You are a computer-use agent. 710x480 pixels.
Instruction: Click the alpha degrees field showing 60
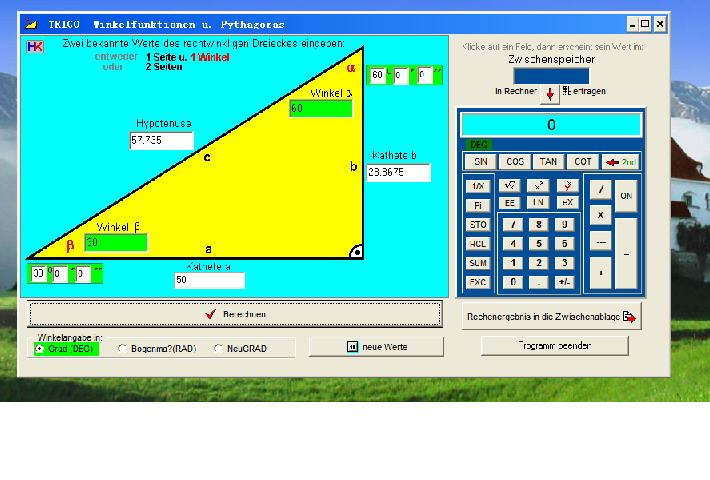[378, 75]
